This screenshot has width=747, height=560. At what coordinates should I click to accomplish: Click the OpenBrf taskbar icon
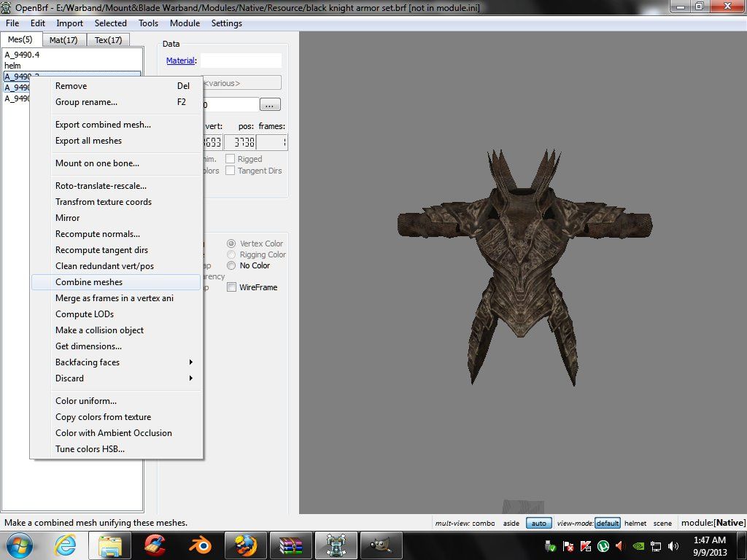pos(336,545)
